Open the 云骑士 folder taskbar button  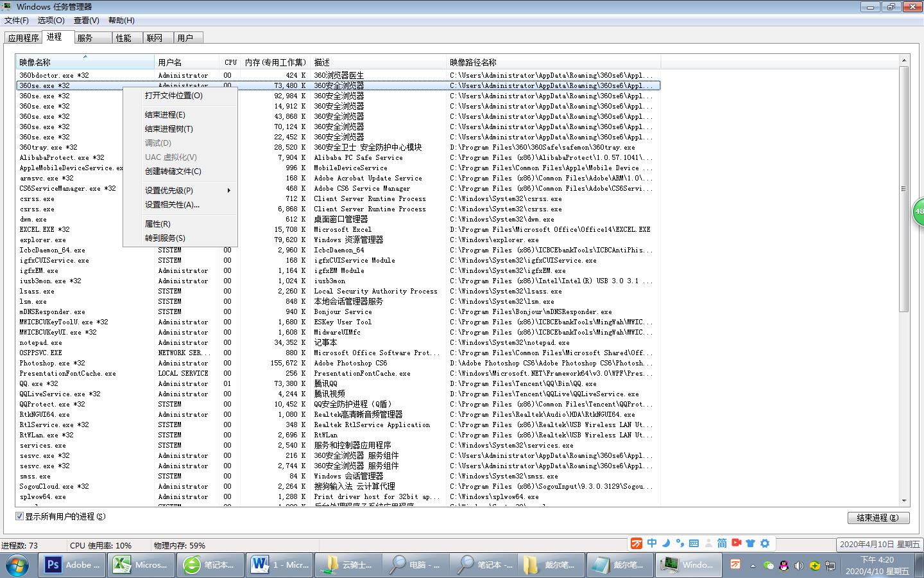click(348, 565)
